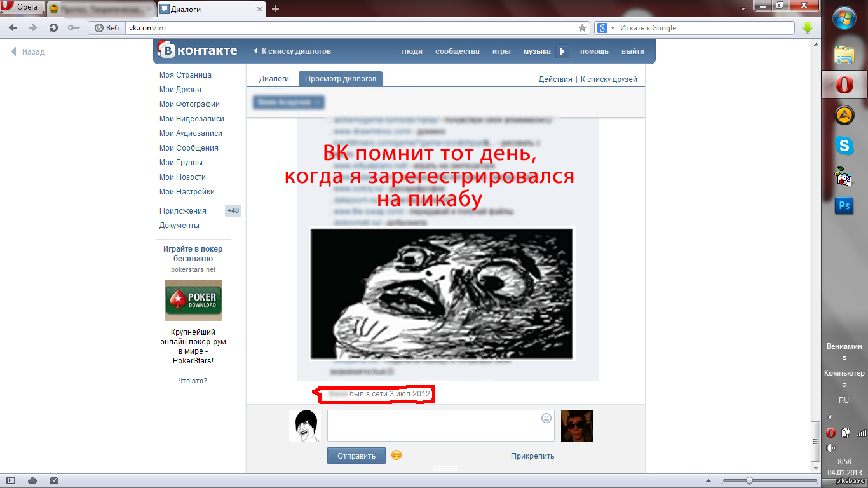Click the Opera Link cloud icon
Image resolution: width=868 pixels, height=488 pixels.
point(32,480)
